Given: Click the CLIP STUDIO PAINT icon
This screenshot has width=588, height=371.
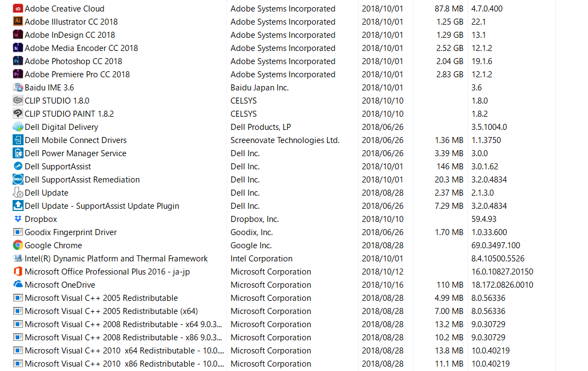Looking at the screenshot, I should tap(18, 114).
